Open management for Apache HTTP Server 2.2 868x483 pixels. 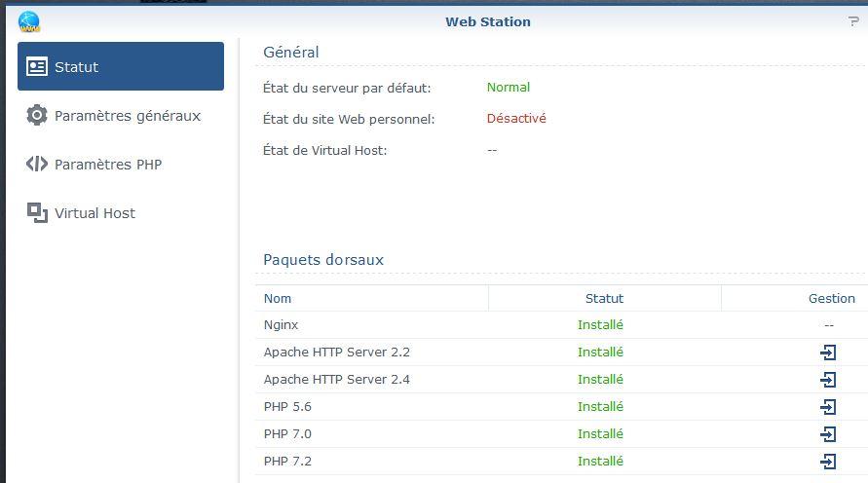pyautogui.click(x=828, y=353)
